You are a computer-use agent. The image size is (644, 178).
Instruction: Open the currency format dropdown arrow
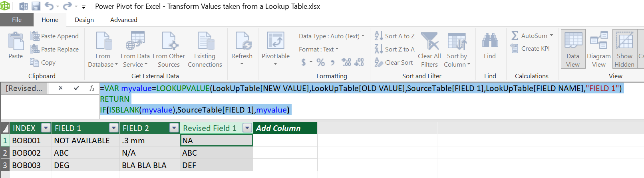[311, 62]
